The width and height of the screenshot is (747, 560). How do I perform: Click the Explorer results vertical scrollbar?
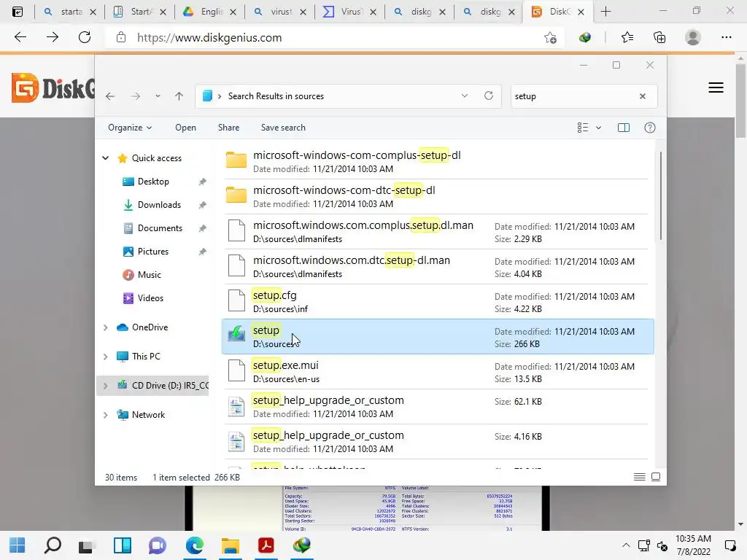(661, 195)
